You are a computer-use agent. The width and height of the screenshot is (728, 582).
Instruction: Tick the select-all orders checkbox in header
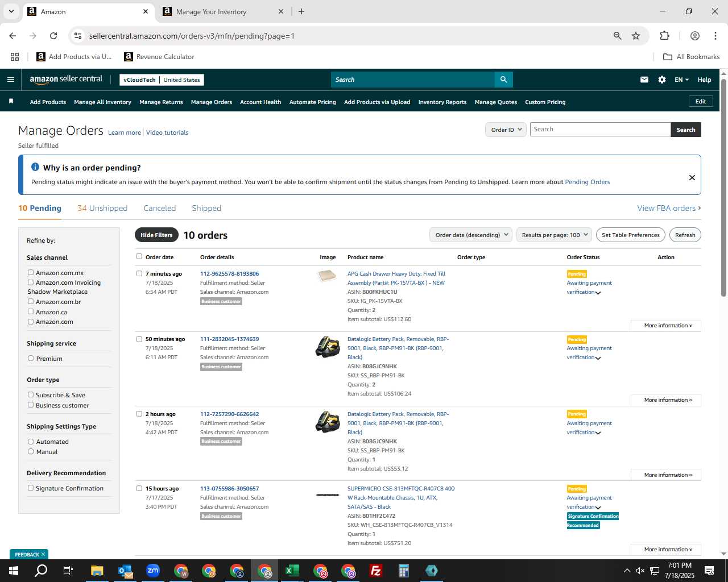(x=139, y=256)
